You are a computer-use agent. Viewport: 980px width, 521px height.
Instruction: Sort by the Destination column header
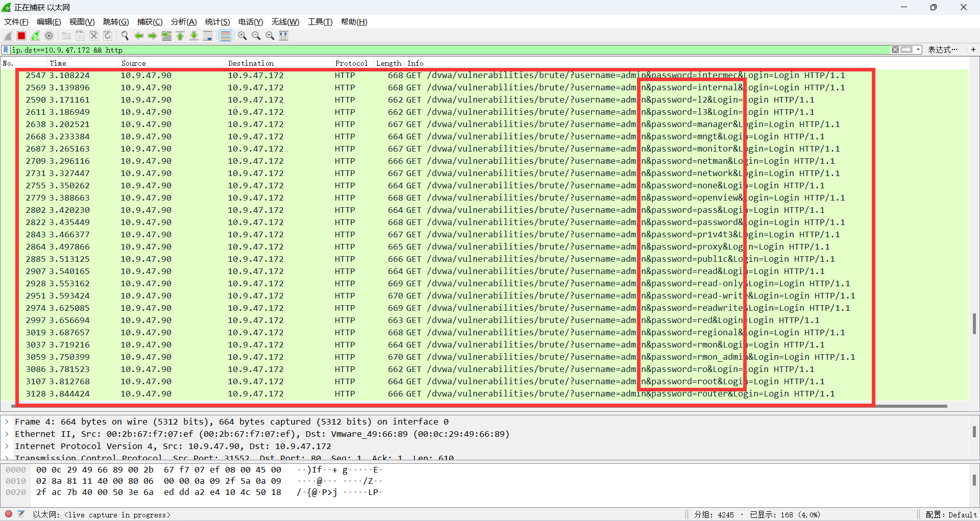279,63
